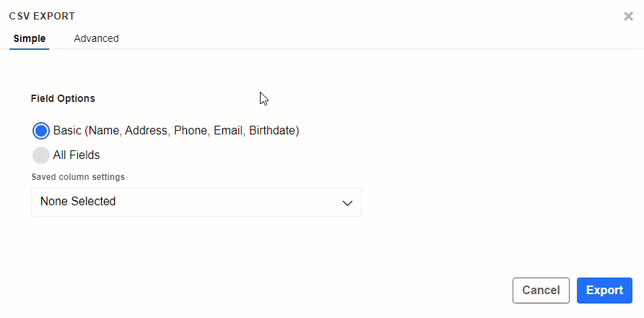Viewport: 644px width, 318px height.
Task: Switch to the Simple tab
Action: coord(30,38)
